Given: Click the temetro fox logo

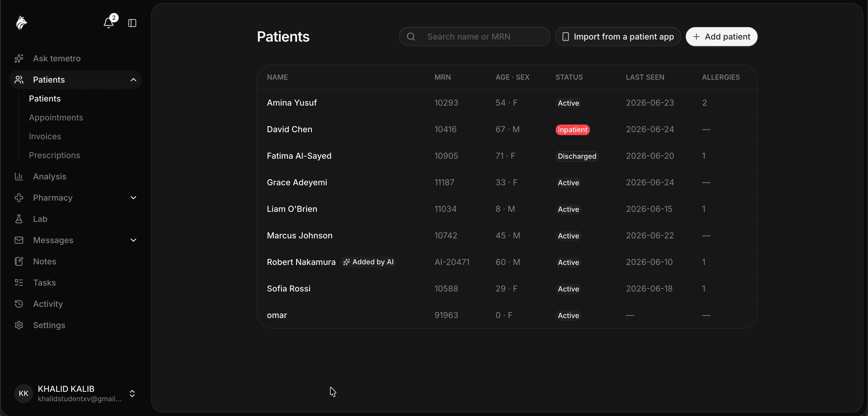Looking at the screenshot, I should coord(21,23).
